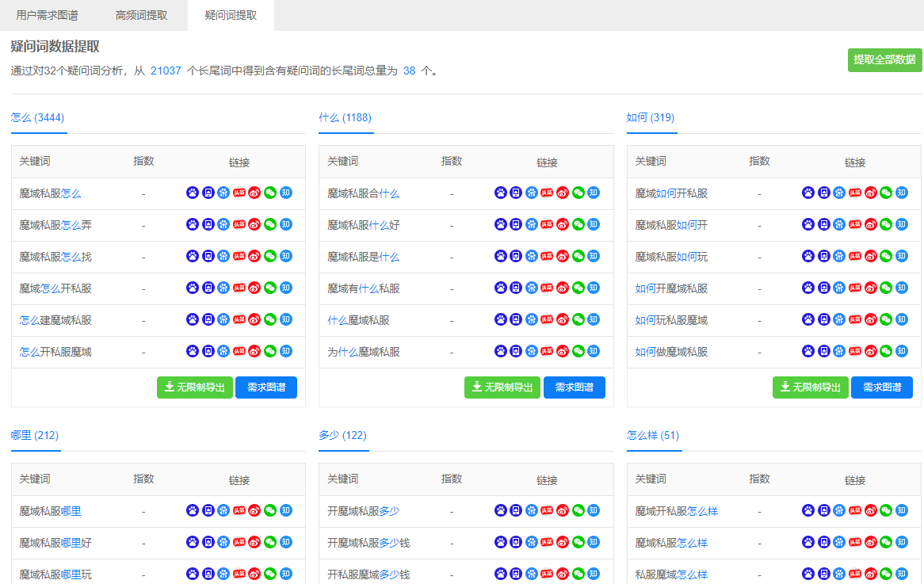Click keyword 开魔域私服多少钱
This screenshot has width=924, height=584.
coord(369,543)
